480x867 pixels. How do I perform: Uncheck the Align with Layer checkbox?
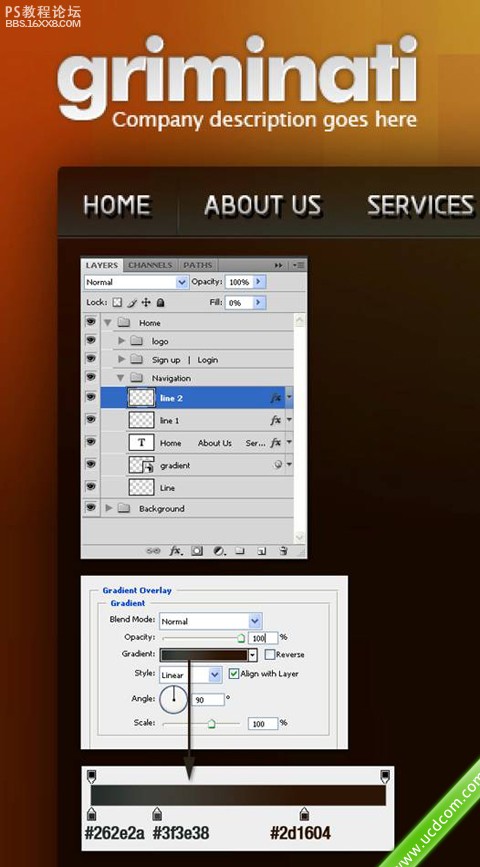[233, 673]
